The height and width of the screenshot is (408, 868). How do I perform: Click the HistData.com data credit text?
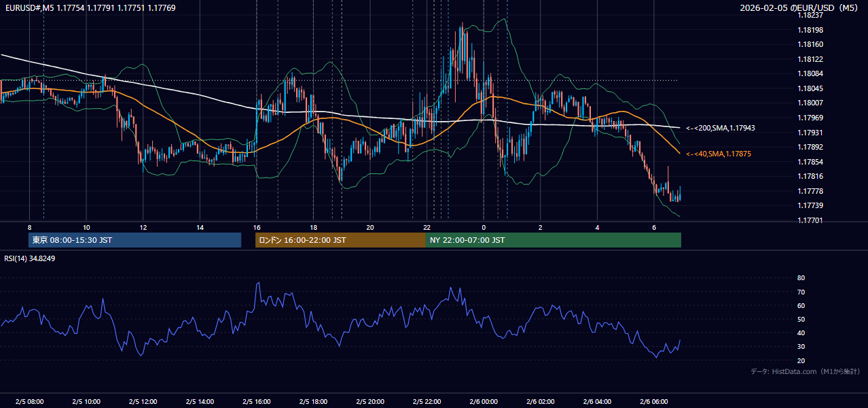(806, 371)
